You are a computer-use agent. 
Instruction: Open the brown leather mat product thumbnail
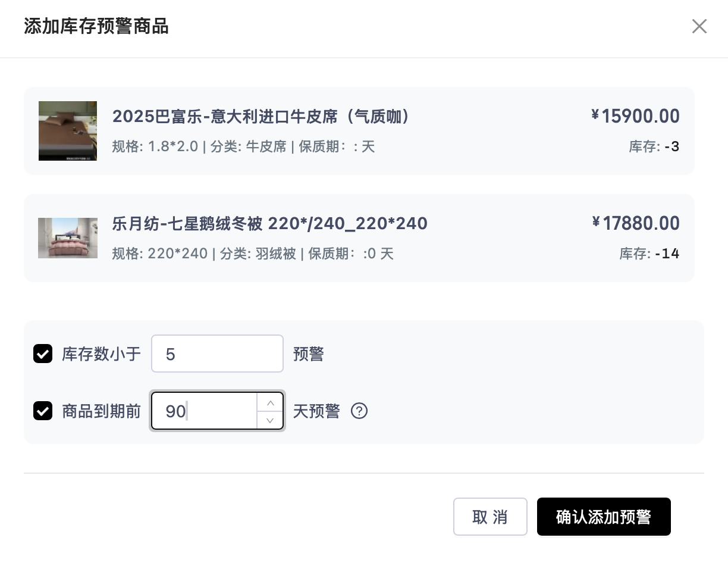[x=68, y=131]
